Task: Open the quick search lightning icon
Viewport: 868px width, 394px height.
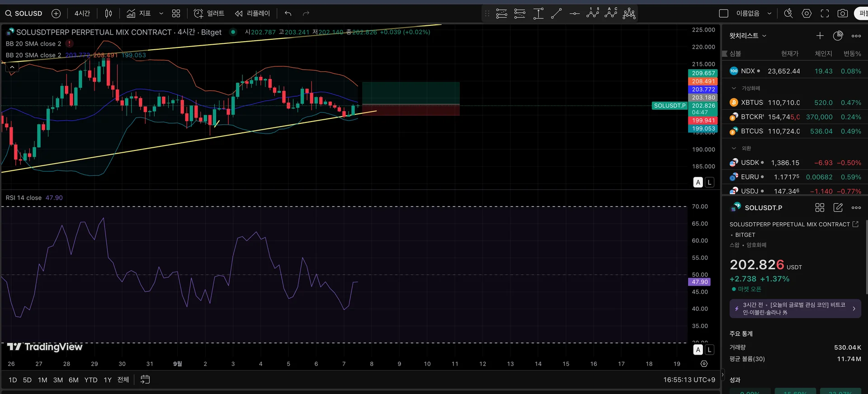Action: click(x=788, y=14)
